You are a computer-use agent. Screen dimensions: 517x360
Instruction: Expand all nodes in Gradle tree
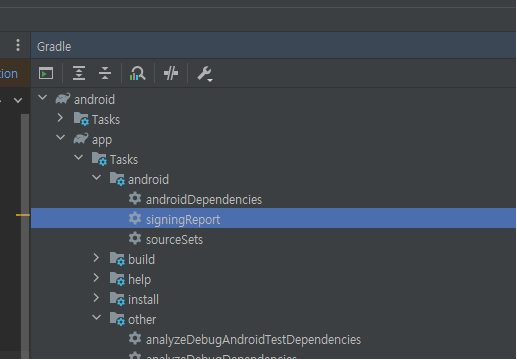79,73
